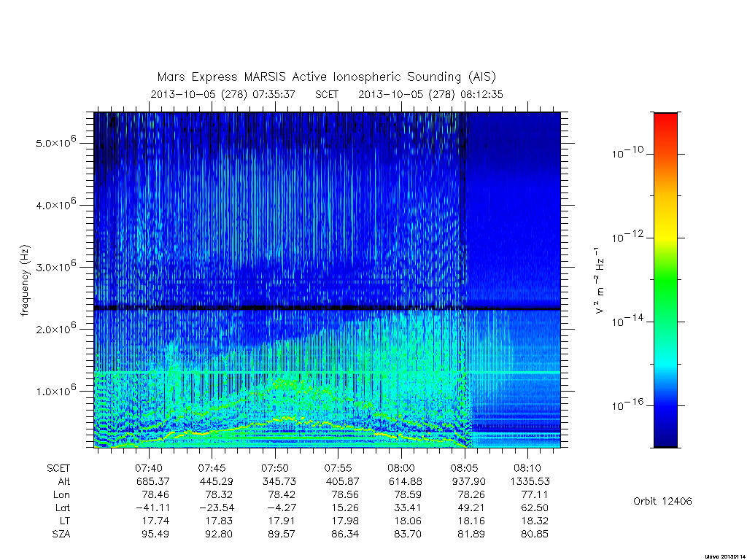This screenshot has height=560, width=747.
Task: Select the 08:05 time tick label
Action: pyautogui.click(x=464, y=468)
